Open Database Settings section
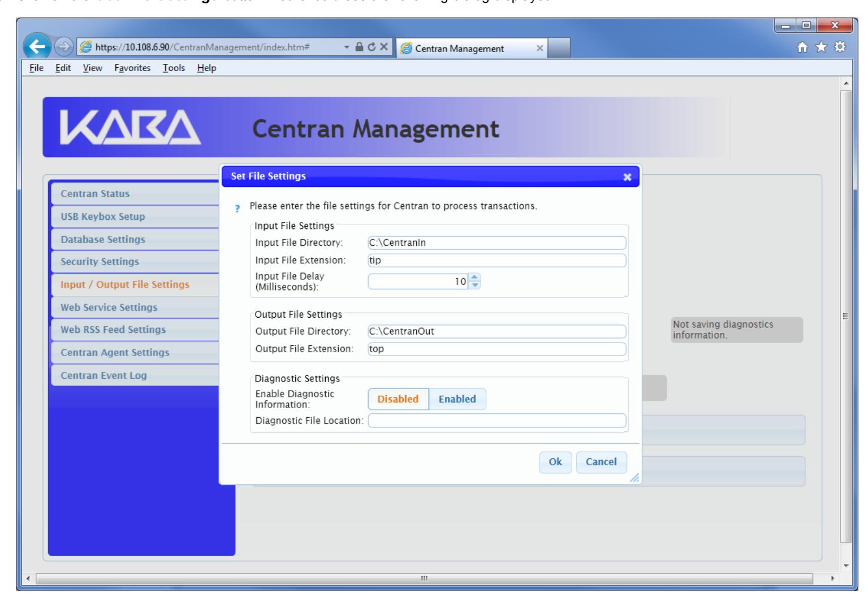This screenshot has width=868, height=598. [x=135, y=239]
